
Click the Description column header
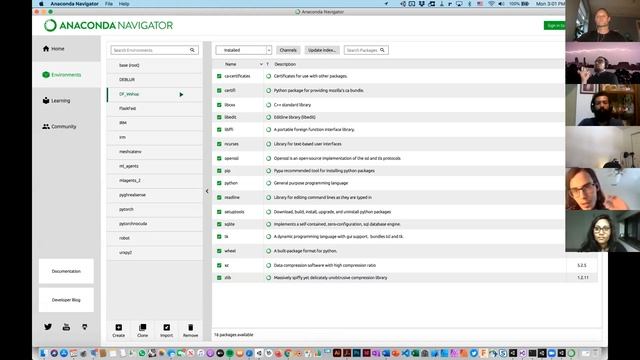click(285, 64)
